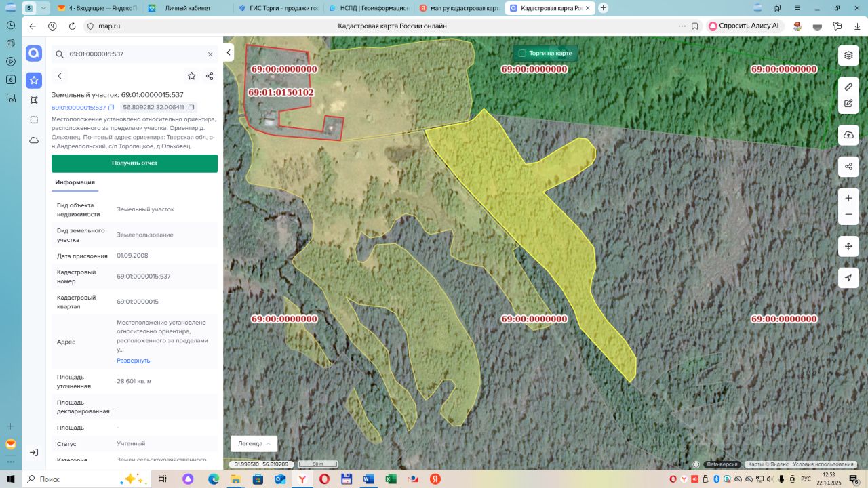Viewport: 868px width, 488px height.
Task: Collapse the left information sidebar
Action: 229,53
